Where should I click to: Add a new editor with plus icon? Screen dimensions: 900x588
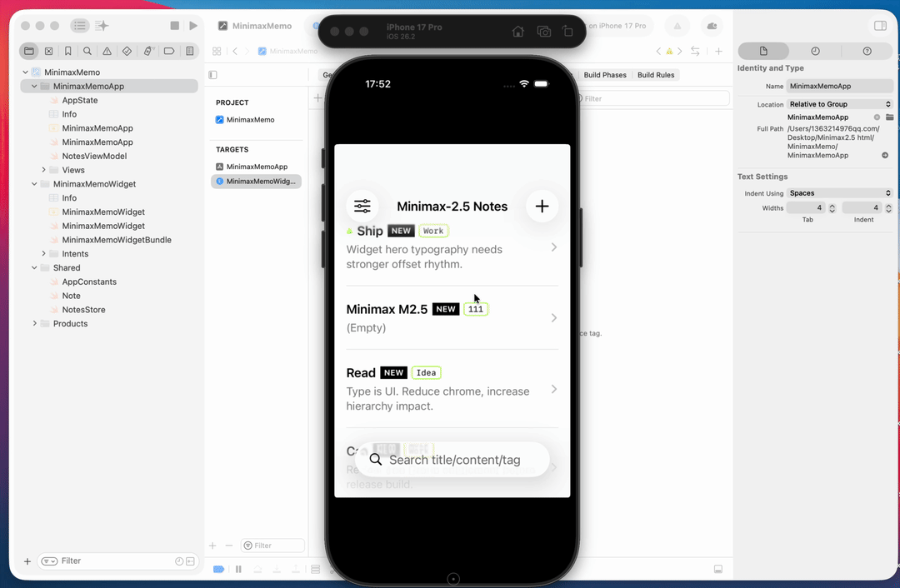[718, 51]
